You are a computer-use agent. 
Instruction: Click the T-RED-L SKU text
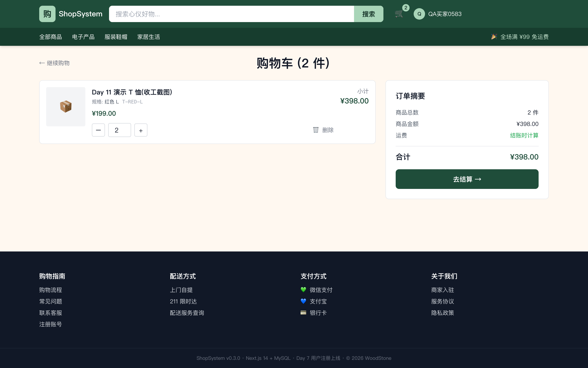tap(133, 102)
